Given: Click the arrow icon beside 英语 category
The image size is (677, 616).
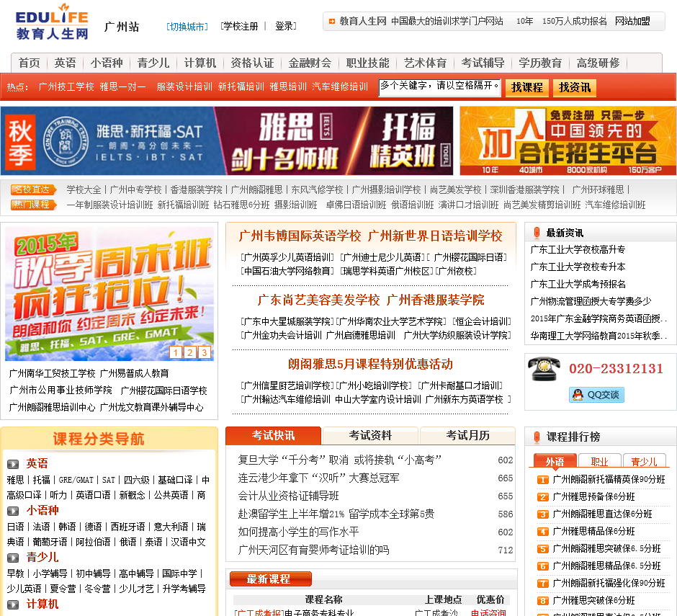Looking at the screenshot, I should [13, 464].
